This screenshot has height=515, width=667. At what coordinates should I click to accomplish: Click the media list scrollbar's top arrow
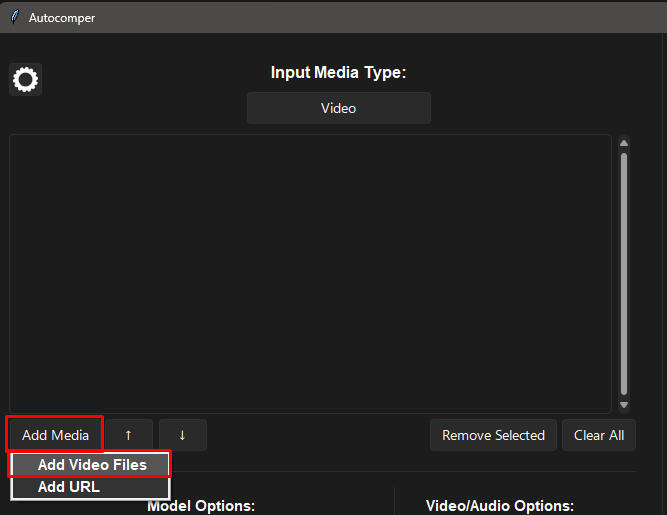click(624, 142)
